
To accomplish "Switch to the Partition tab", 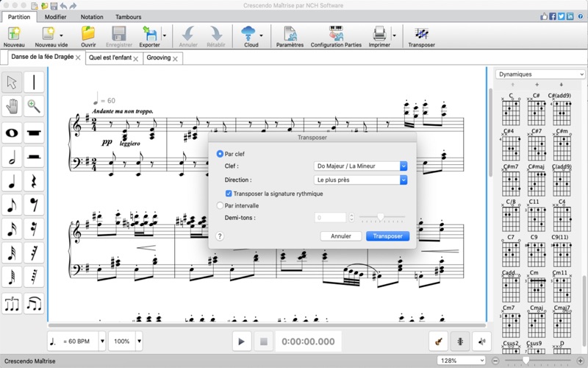I will click(x=19, y=17).
